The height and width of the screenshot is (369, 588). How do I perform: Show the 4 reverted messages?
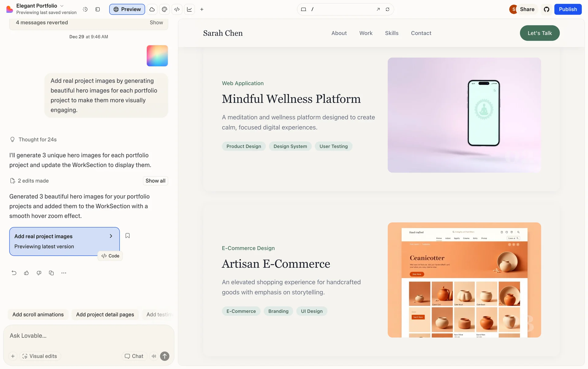[x=156, y=22]
